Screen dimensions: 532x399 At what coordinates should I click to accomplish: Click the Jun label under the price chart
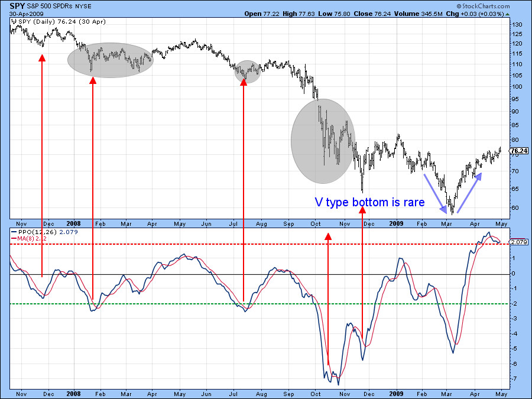[x=206, y=224]
